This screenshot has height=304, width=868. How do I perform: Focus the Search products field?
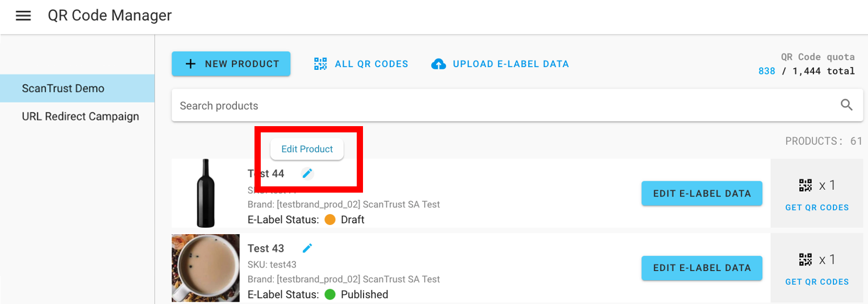pos(518,105)
